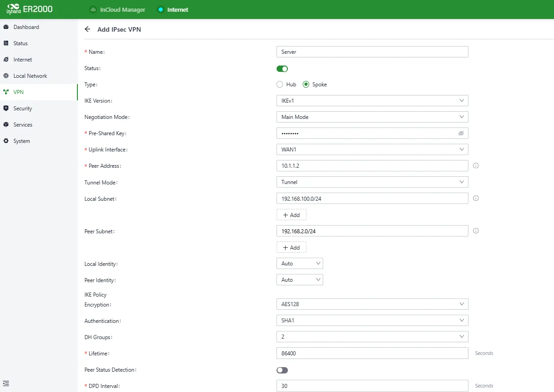This screenshot has width=554, height=392.
Task: Open the Local Identity Auto dropdown
Action: click(300, 264)
